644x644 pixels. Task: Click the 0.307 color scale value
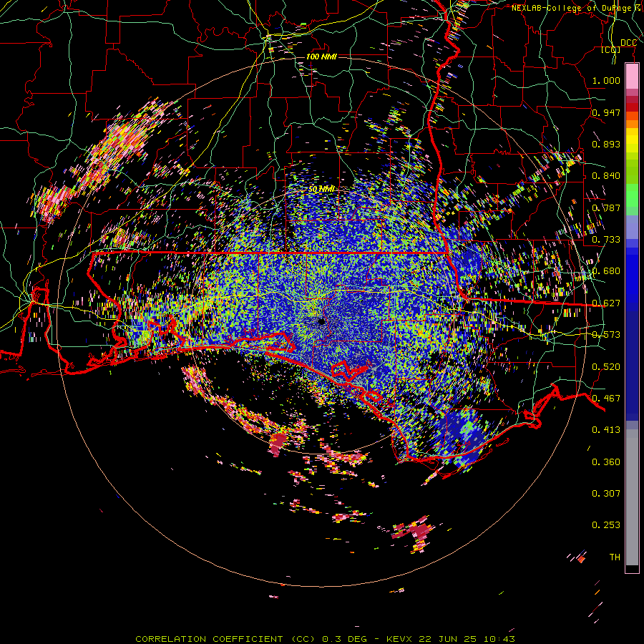click(606, 494)
